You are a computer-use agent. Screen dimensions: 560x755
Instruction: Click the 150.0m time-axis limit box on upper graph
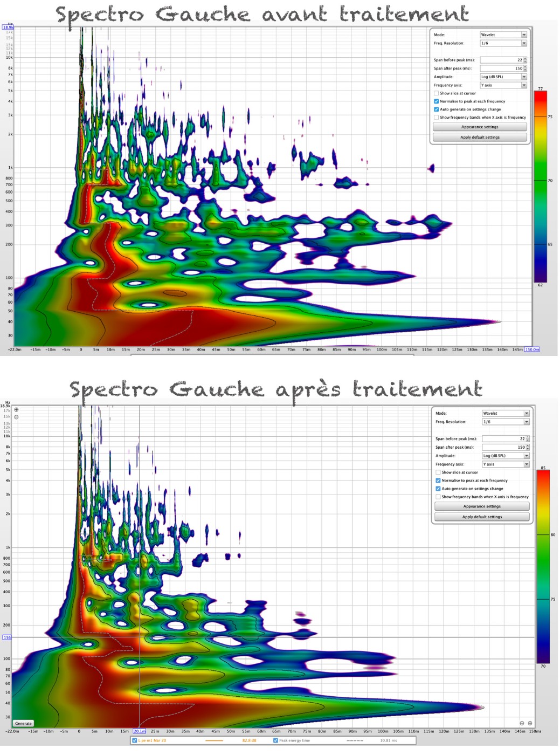(532, 349)
